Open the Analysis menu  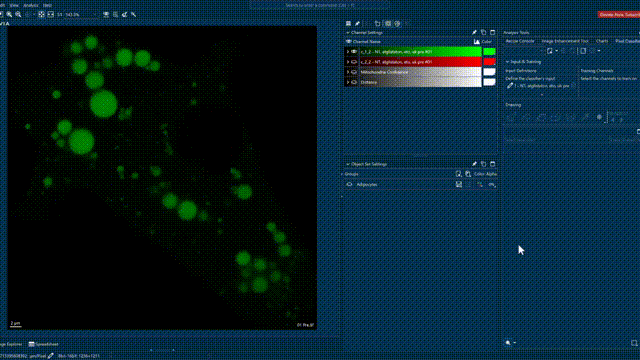(31, 5)
